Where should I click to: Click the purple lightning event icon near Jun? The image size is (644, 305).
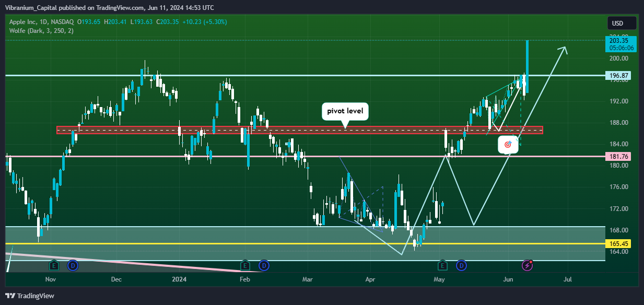point(528,265)
